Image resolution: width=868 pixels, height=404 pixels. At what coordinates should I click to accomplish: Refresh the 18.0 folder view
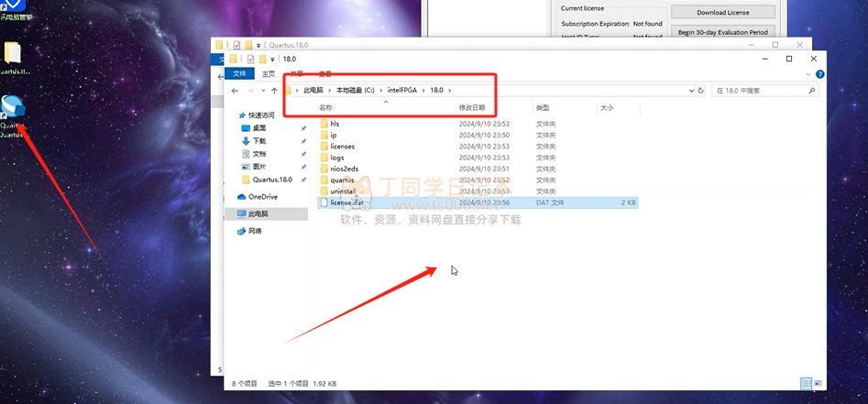(701, 91)
